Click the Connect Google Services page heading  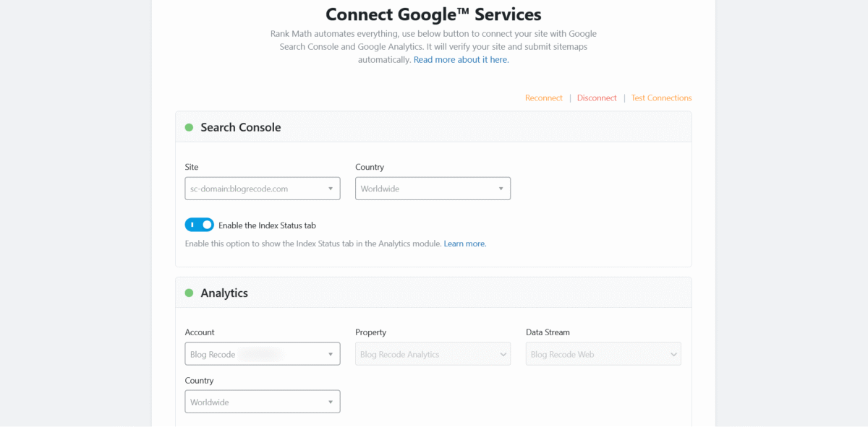pos(433,14)
